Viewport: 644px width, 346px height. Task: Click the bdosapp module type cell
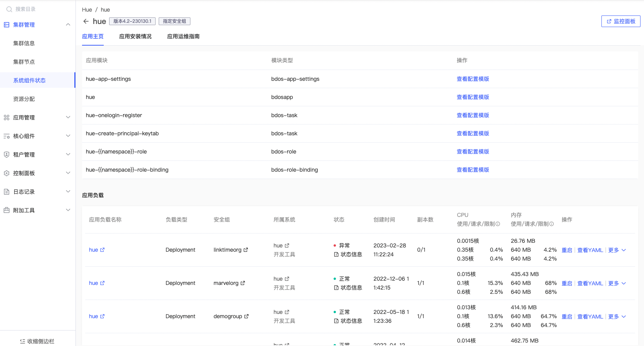coord(282,97)
